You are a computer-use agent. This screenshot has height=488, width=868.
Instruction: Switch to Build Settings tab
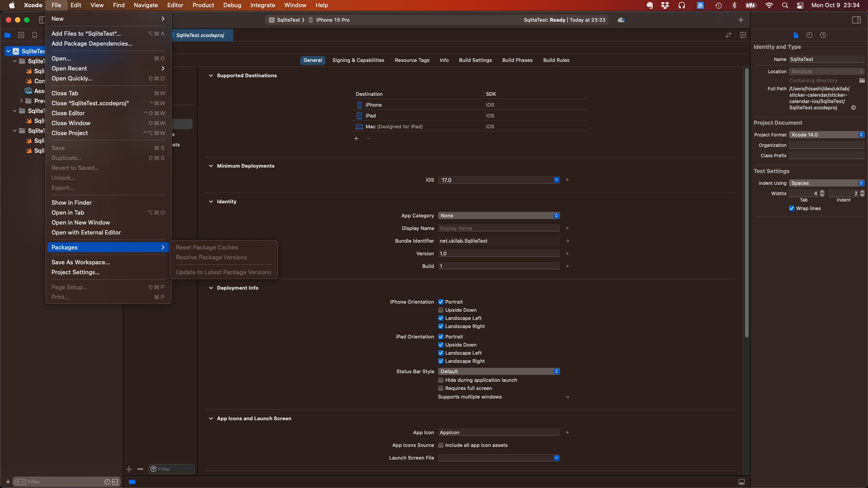point(475,60)
